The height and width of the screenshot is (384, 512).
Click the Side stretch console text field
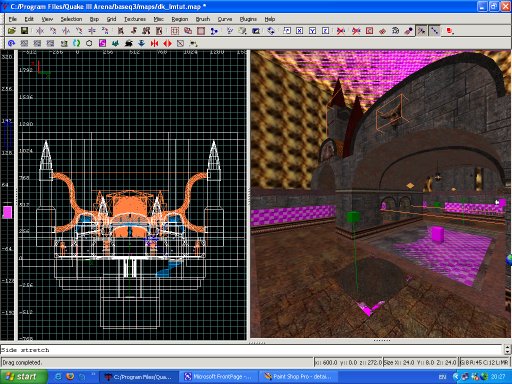[252, 350]
